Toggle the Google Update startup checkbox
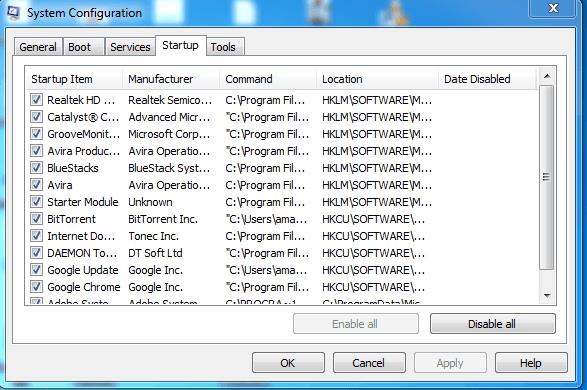 pos(36,270)
